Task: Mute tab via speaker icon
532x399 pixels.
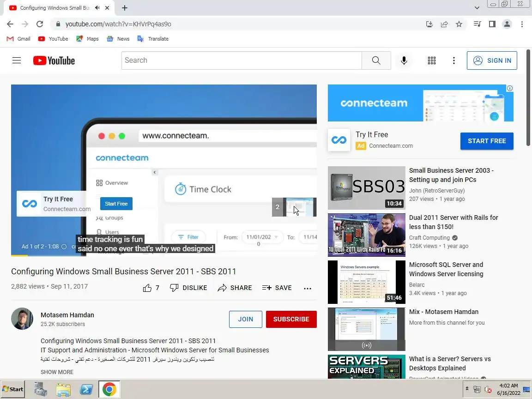Action: 97,8
